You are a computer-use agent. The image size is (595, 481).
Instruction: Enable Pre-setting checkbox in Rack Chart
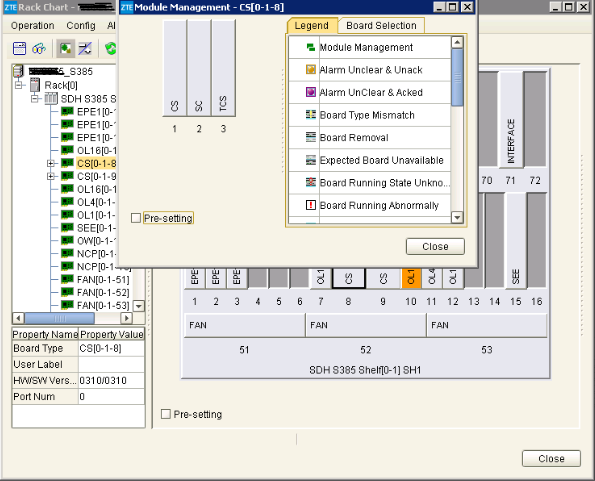166,414
